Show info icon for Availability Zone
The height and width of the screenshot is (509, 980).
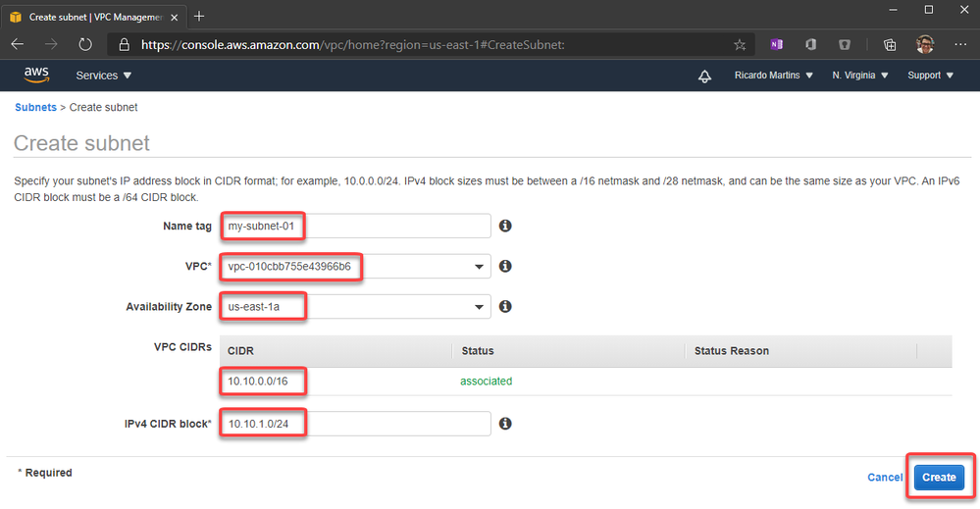click(505, 306)
